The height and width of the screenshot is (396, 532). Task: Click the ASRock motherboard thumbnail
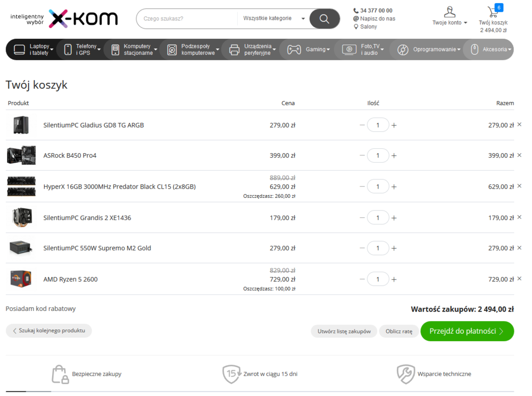(21, 155)
